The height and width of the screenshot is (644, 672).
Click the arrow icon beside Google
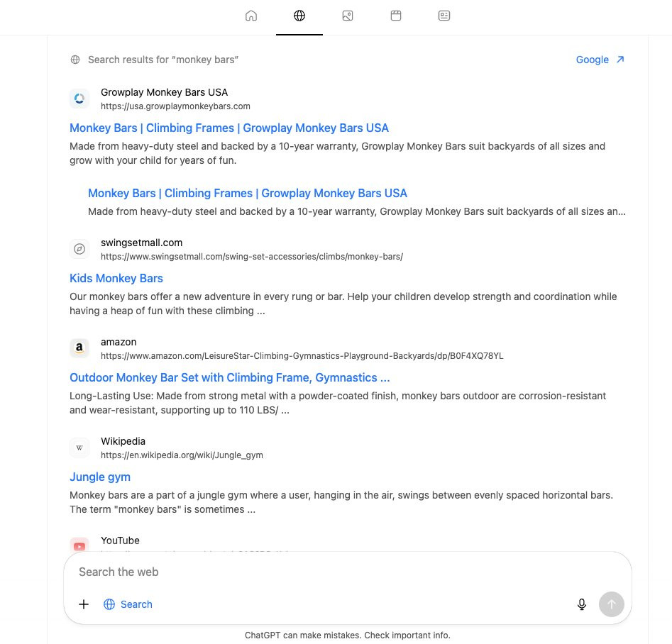(x=620, y=59)
